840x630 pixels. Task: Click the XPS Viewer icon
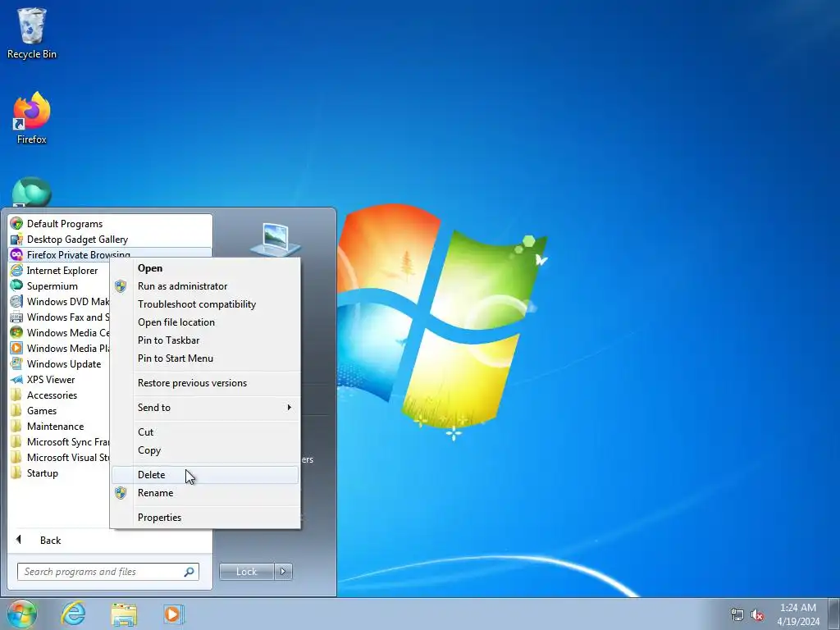click(16, 379)
